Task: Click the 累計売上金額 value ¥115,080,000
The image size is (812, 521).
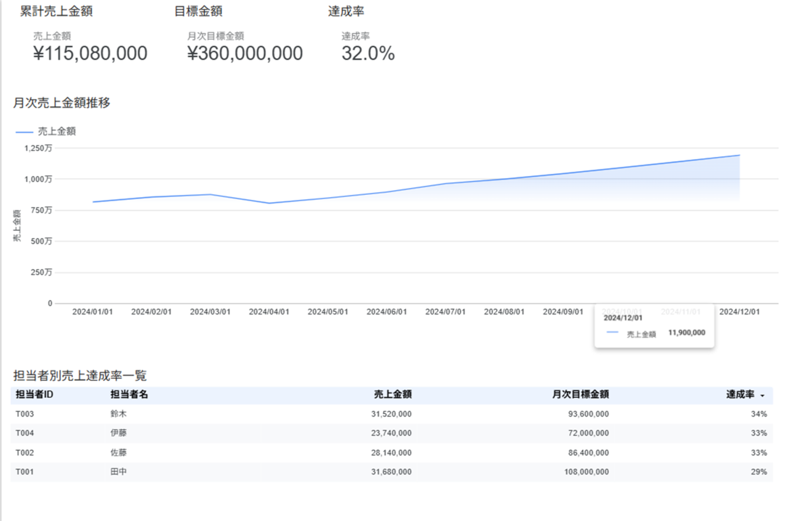Action: tap(90, 53)
